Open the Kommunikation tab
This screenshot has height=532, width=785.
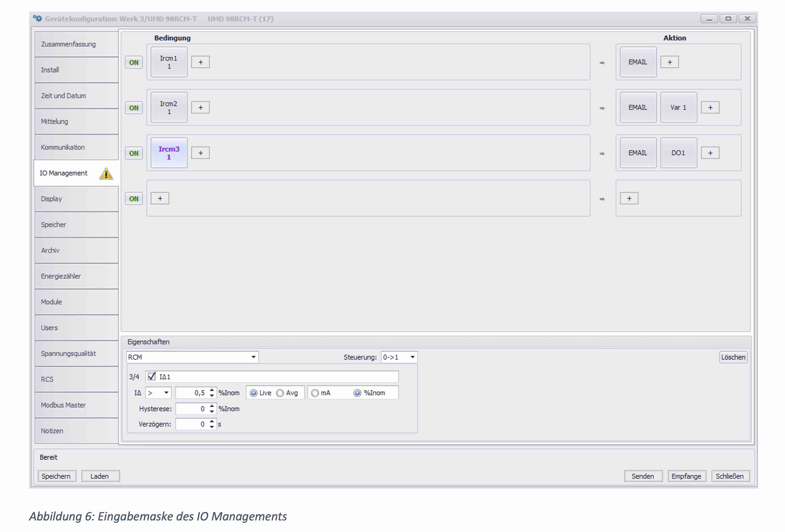pyautogui.click(x=77, y=147)
